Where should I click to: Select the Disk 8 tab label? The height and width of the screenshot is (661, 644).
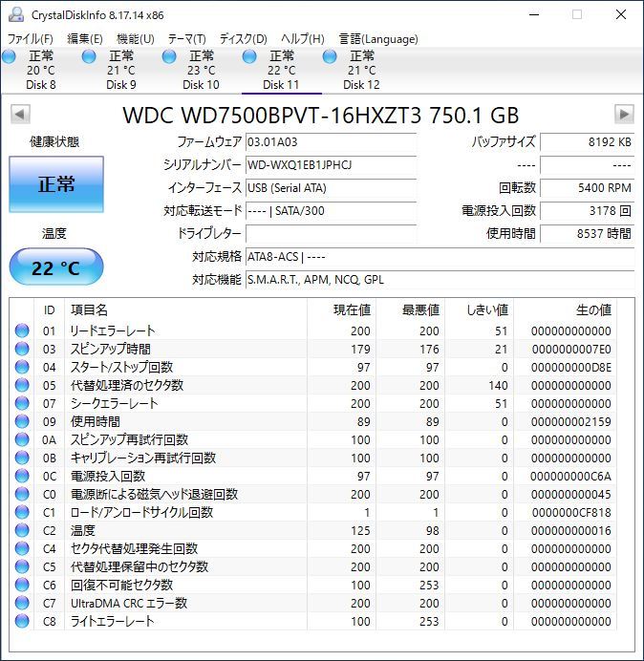click(x=41, y=85)
